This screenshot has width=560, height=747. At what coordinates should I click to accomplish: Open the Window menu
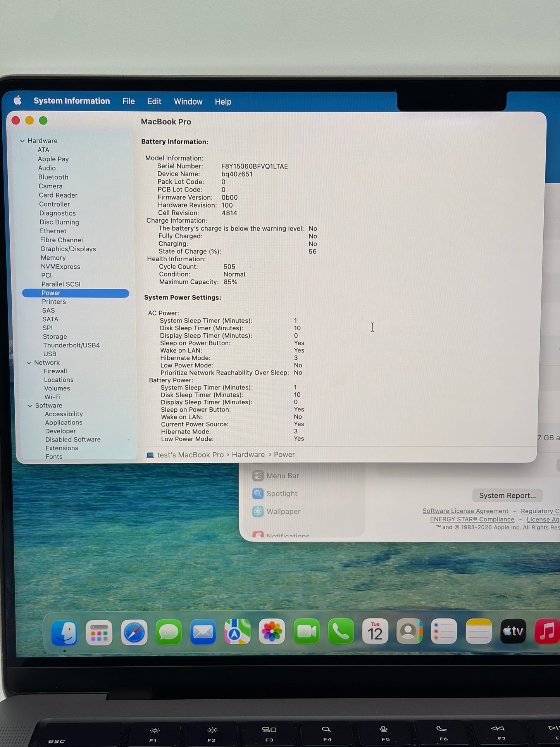188,102
